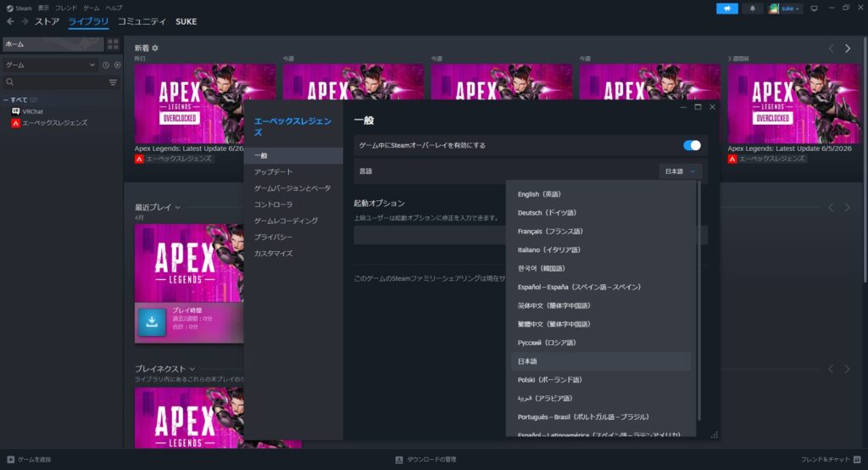Open the ゲームレコーディング properties tab
Image resolution: width=868 pixels, height=470 pixels.
tap(293, 221)
